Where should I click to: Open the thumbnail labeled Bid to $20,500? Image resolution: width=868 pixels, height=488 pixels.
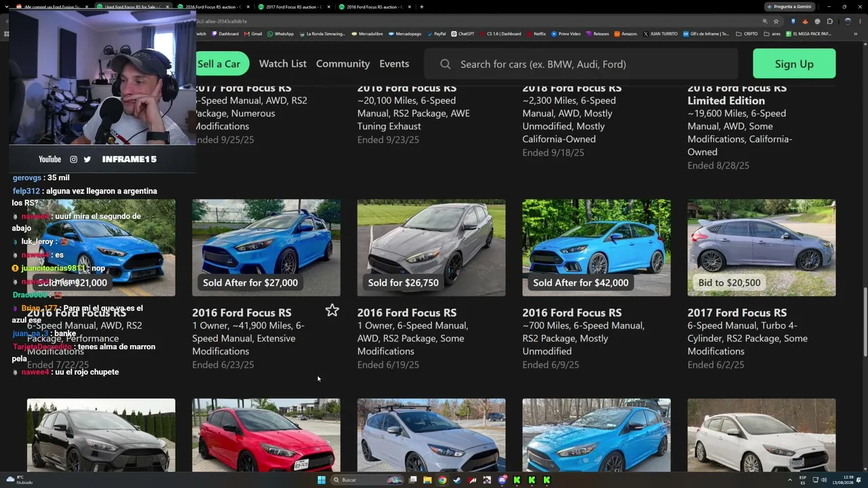pos(762,247)
